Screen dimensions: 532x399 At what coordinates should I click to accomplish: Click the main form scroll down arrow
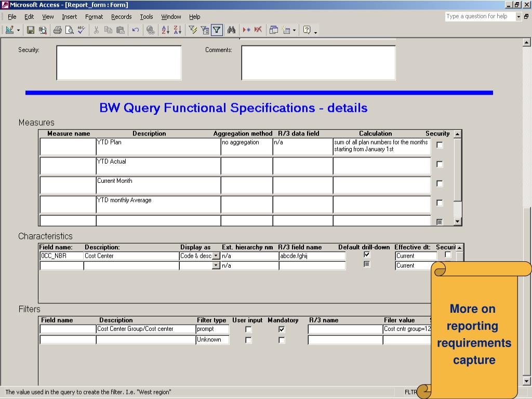(527, 381)
